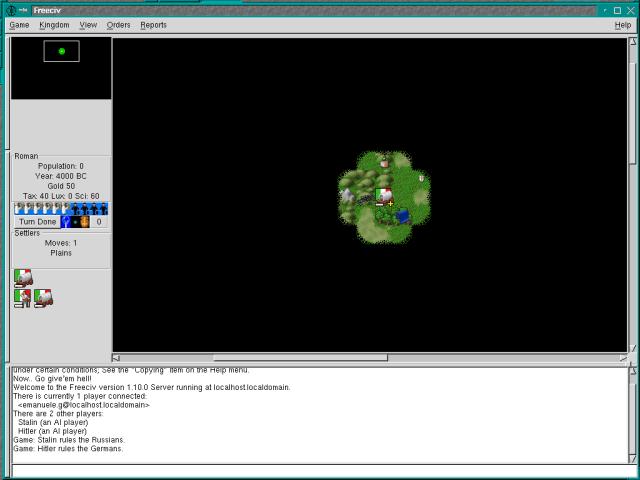
Task: Open the Orders menu
Action: point(118,25)
